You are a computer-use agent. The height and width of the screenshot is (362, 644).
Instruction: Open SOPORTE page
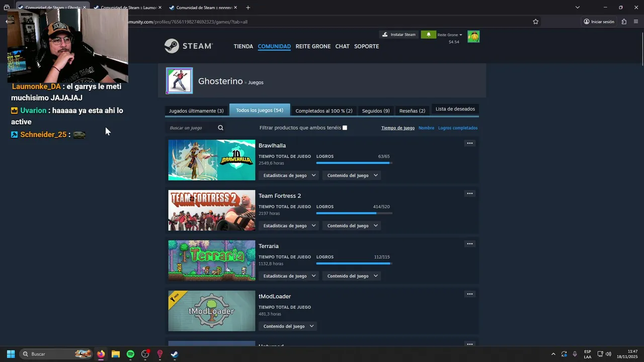(x=366, y=46)
